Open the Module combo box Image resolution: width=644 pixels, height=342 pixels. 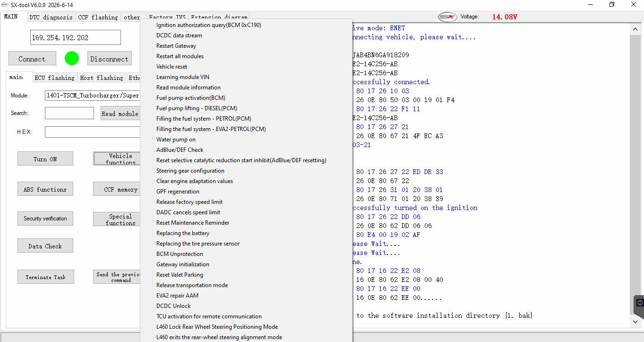click(93, 96)
